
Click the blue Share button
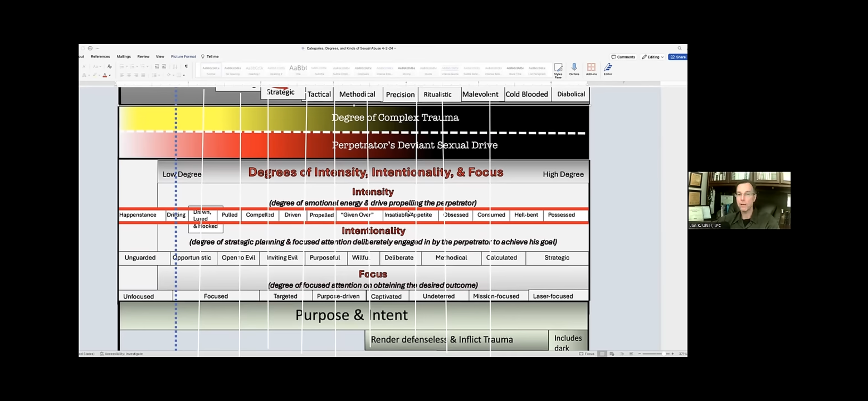(x=678, y=57)
